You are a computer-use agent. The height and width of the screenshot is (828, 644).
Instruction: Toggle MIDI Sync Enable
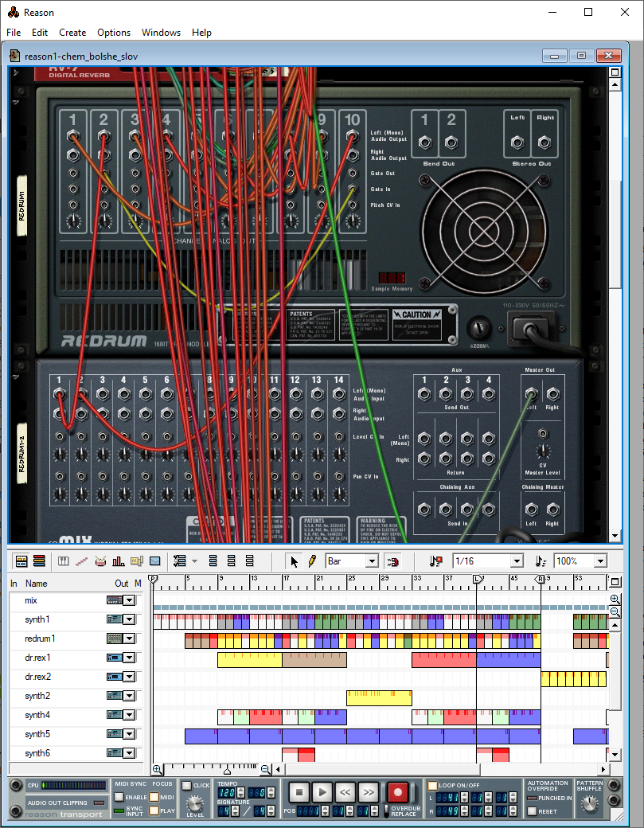tap(119, 797)
